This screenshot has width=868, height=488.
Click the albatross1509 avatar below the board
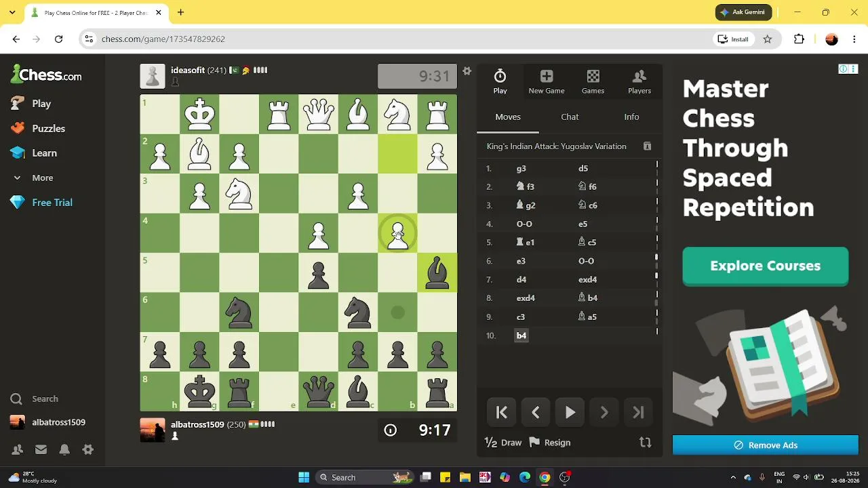(x=153, y=430)
